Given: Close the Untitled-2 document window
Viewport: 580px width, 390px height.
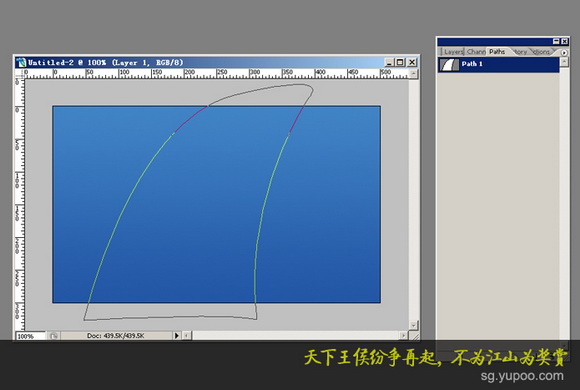Looking at the screenshot, I should coord(412,62).
